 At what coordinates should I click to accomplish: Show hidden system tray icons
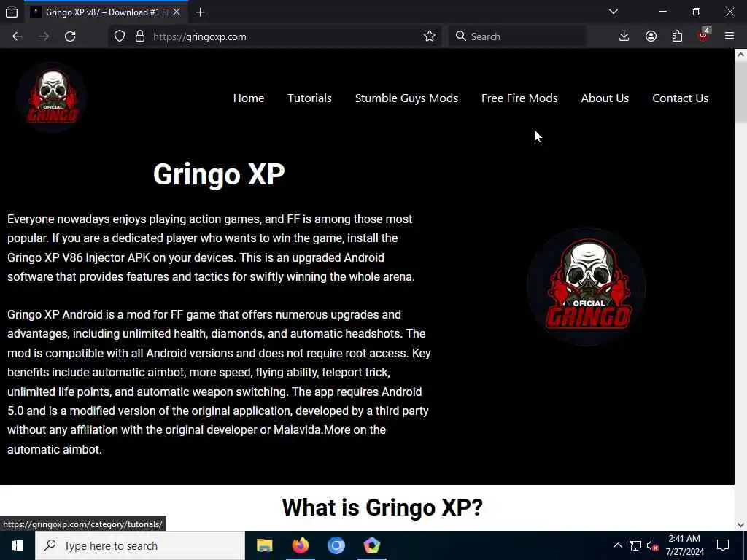coord(617,545)
